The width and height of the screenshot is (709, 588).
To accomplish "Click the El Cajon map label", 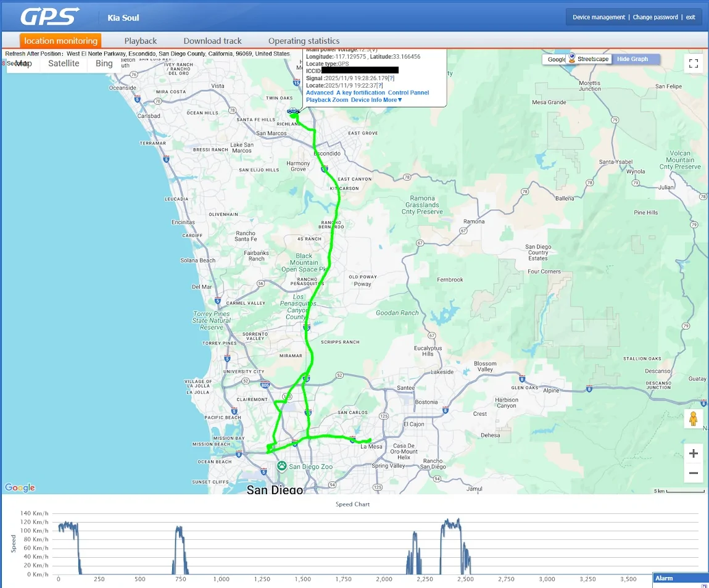I will click(x=413, y=424).
